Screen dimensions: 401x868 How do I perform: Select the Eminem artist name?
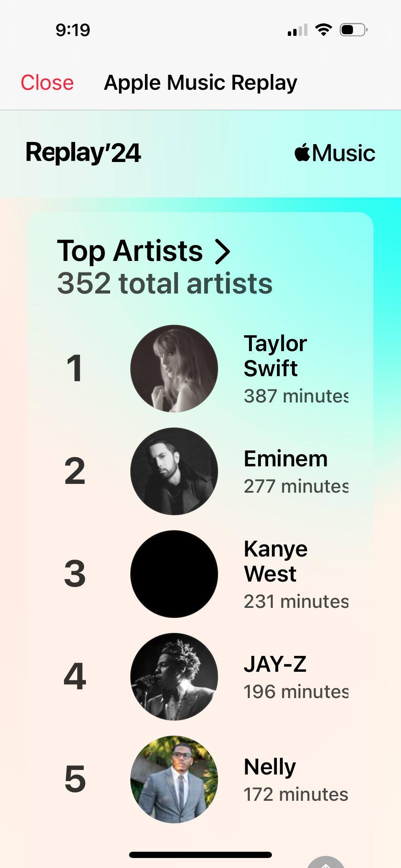(286, 459)
